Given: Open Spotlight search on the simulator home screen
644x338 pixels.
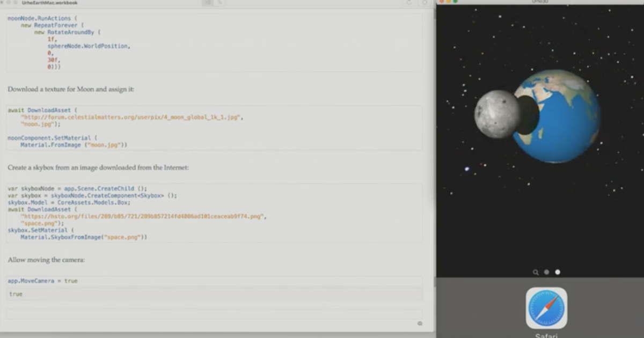Looking at the screenshot, I should (536, 272).
